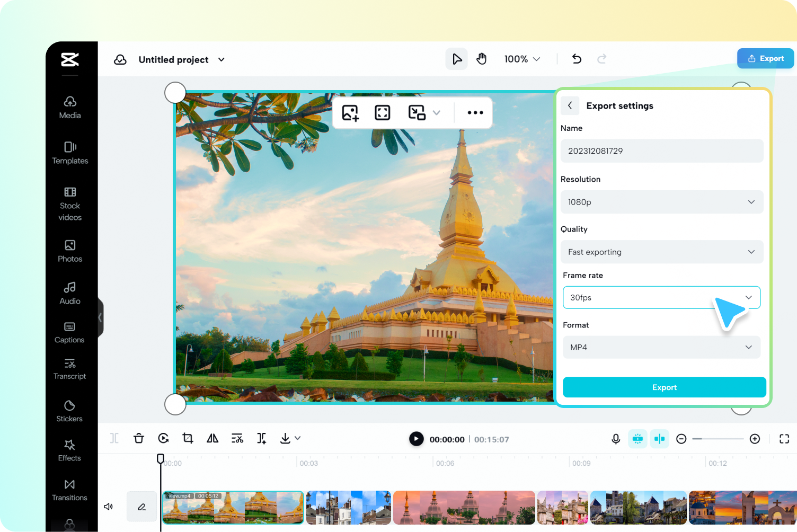Expand the Frame rate dropdown set to 30fps

pos(661,297)
